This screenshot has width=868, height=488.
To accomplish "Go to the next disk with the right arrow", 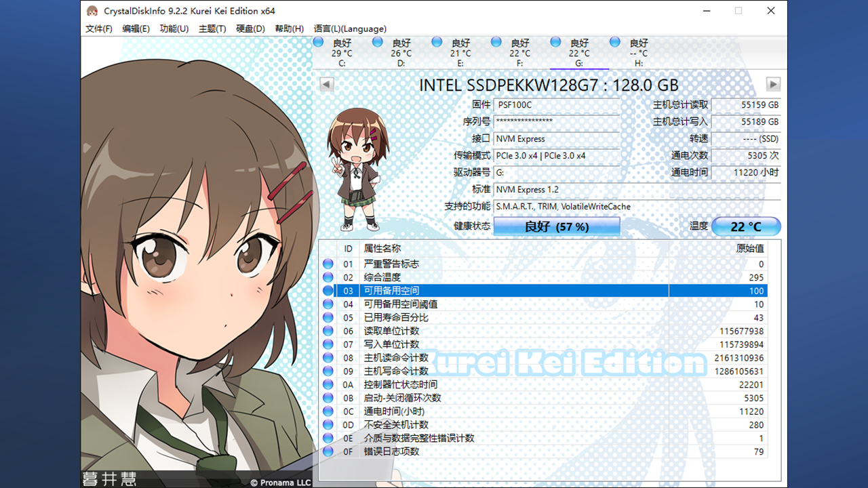I will 773,85.
